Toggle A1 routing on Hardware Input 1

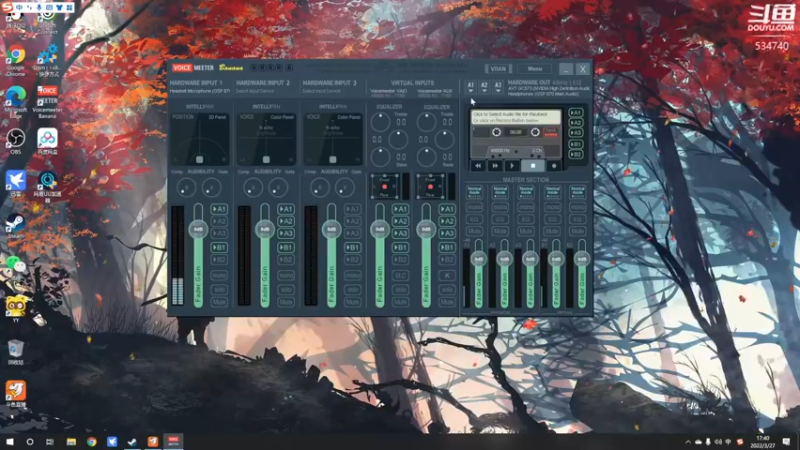click(219, 209)
